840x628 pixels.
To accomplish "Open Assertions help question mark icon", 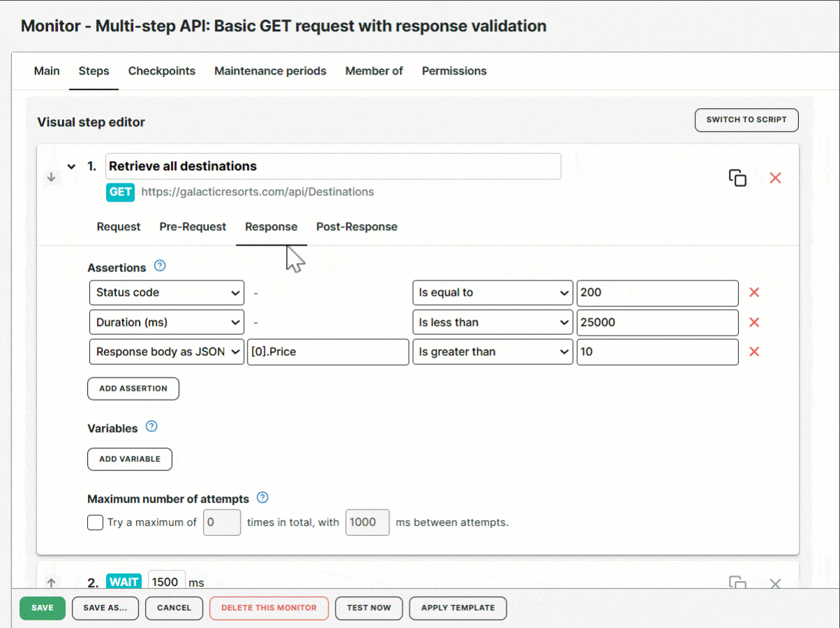I will [x=160, y=266].
